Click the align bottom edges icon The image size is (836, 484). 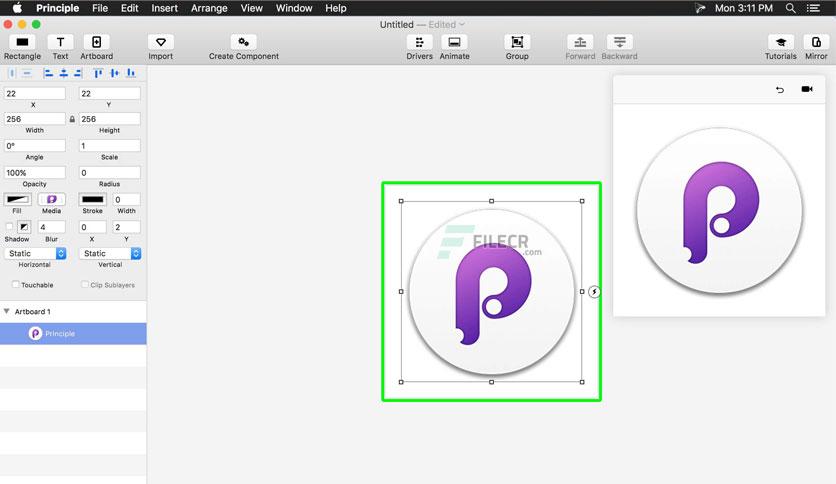pyautogui.click(x=131, y=73)
